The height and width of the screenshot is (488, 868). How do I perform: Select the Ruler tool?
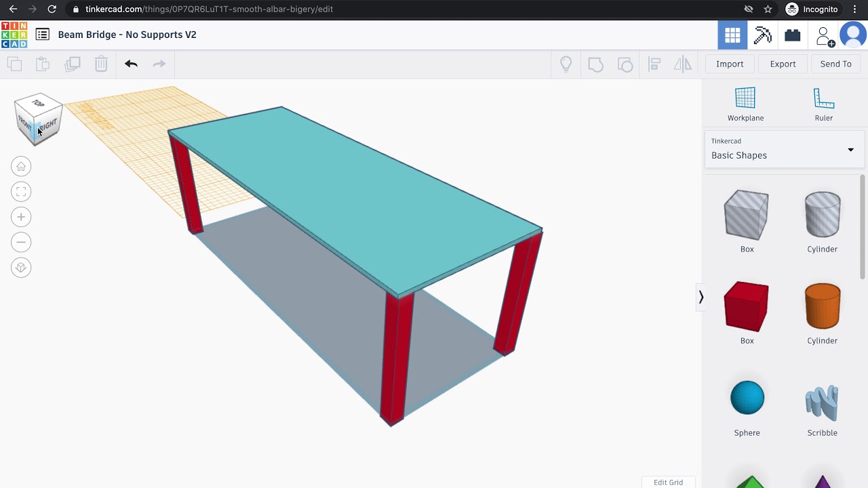[x=823, y=104]
